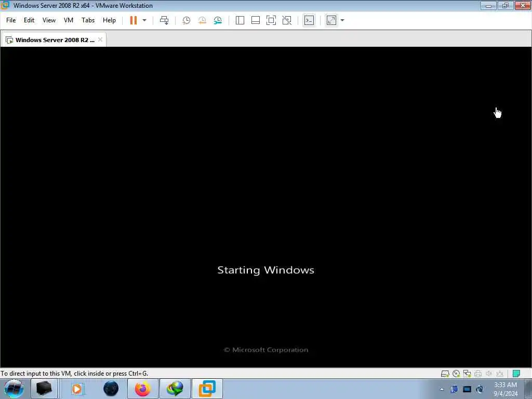Open the snapshot manager
This screenshot has height=399, width=532.
click(x=218, y=20)
